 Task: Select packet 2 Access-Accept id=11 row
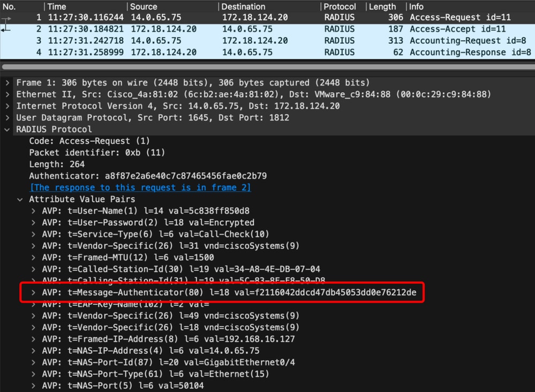click(268, 29)
